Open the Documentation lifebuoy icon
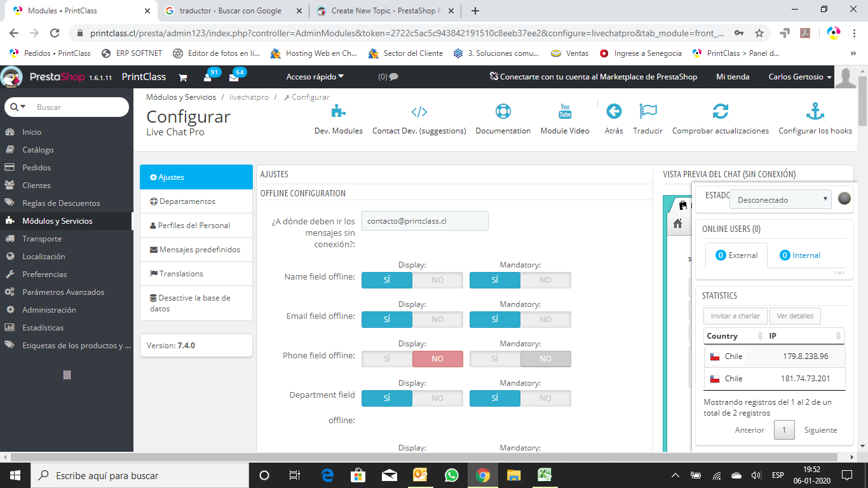Screen dimensions: 868x488 click(x=503, y=112)
